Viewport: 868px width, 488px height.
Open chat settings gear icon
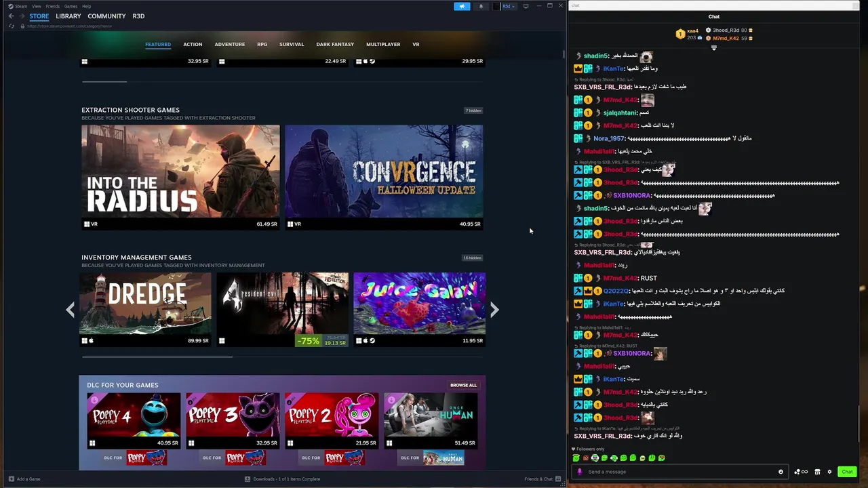829,472
